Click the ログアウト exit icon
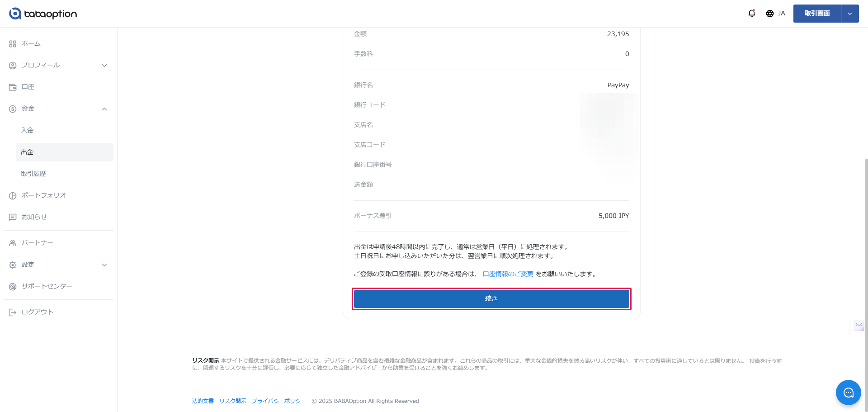The width and height of the screenshot is (868, 412). tap(13, 313)
